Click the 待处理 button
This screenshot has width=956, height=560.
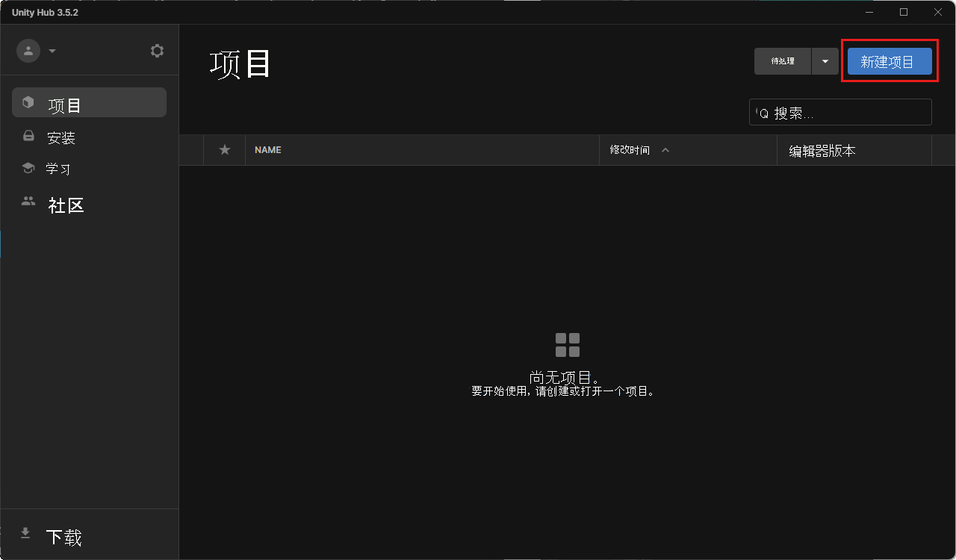[x=783, y=61]
